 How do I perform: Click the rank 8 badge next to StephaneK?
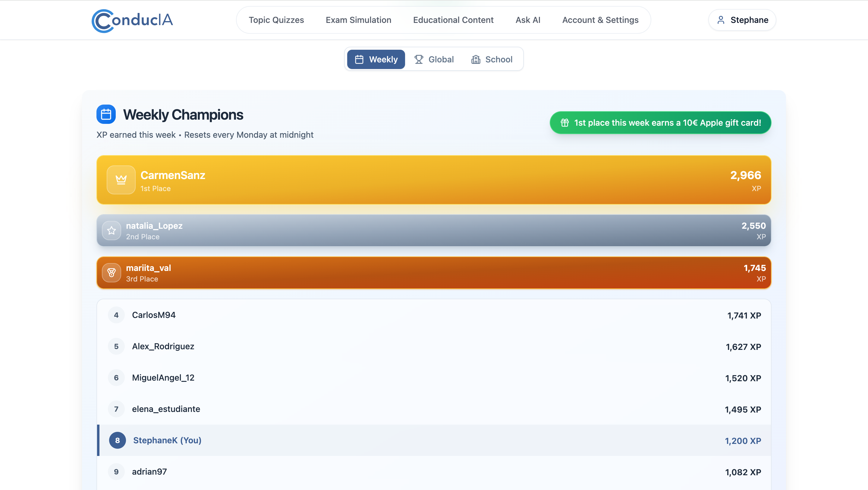point(117,441)
